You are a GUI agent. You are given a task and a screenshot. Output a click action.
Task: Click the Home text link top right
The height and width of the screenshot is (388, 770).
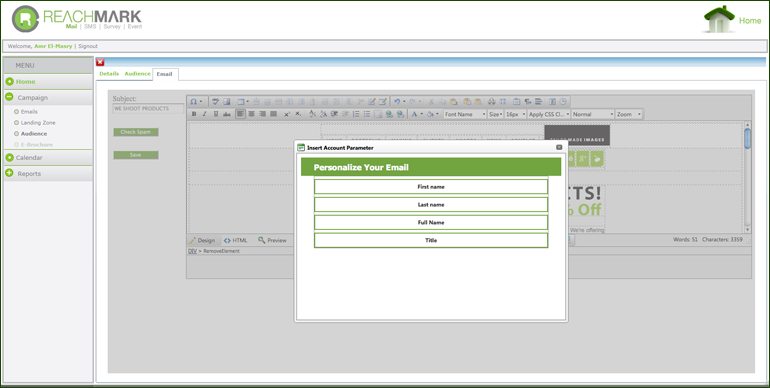[750, 21]
